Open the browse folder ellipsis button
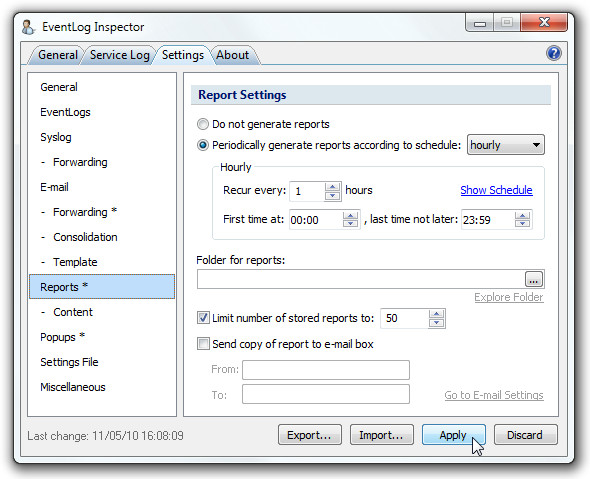590x479 pixels. tap(534, 279)
